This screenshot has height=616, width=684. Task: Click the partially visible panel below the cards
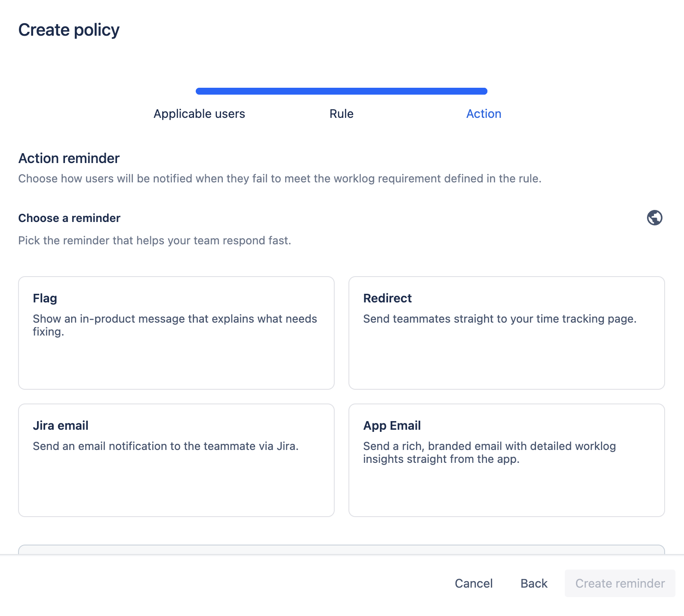pos(341,549)
